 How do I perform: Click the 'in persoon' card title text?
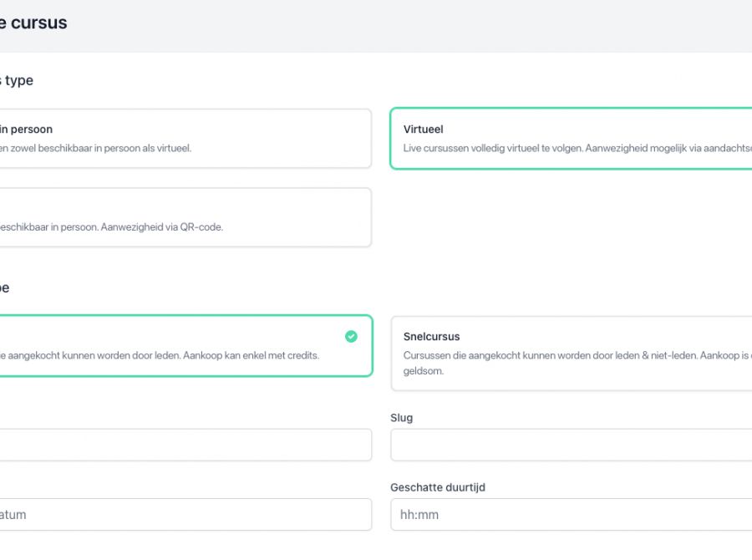[x=26, y=130]
